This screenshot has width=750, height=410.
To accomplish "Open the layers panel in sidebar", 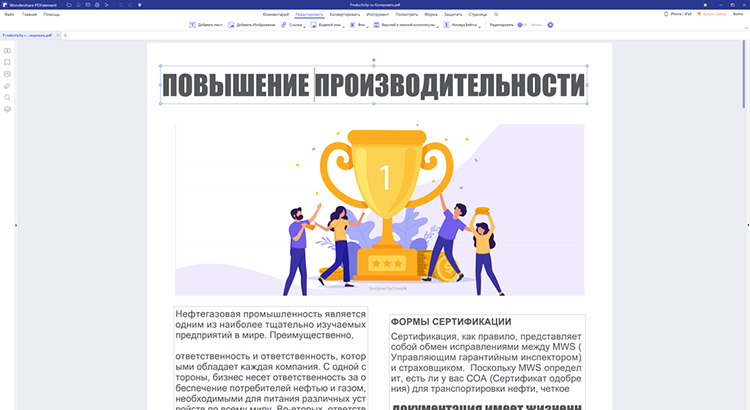I will pyautogui.click(x=7, y=109).
